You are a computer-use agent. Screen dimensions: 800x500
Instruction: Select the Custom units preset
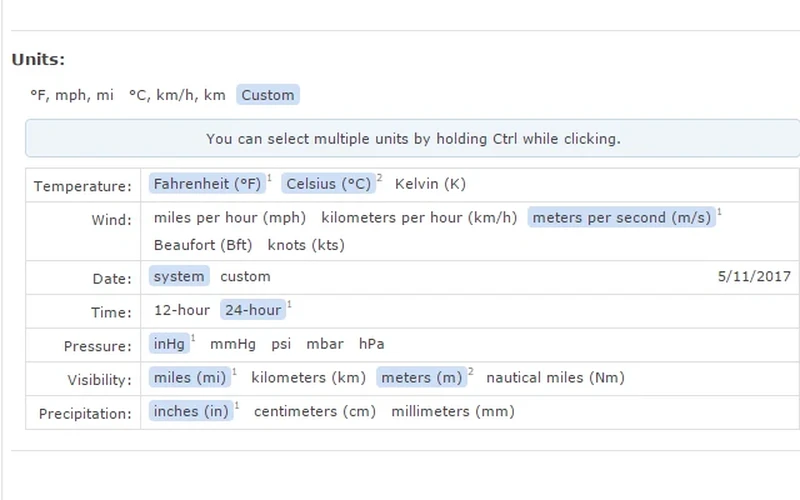(267, 95)
